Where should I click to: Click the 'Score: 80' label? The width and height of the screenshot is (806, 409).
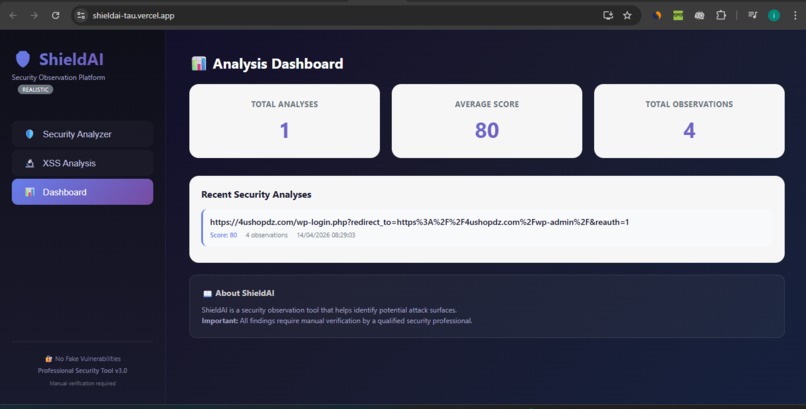tap(224, 235)
